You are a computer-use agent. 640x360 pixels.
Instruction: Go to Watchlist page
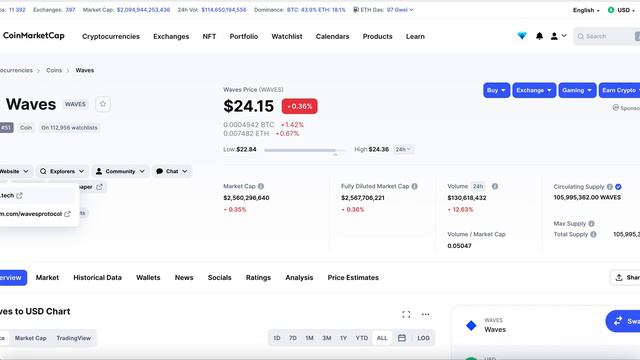pyautogui.click(x=287, y=36)
